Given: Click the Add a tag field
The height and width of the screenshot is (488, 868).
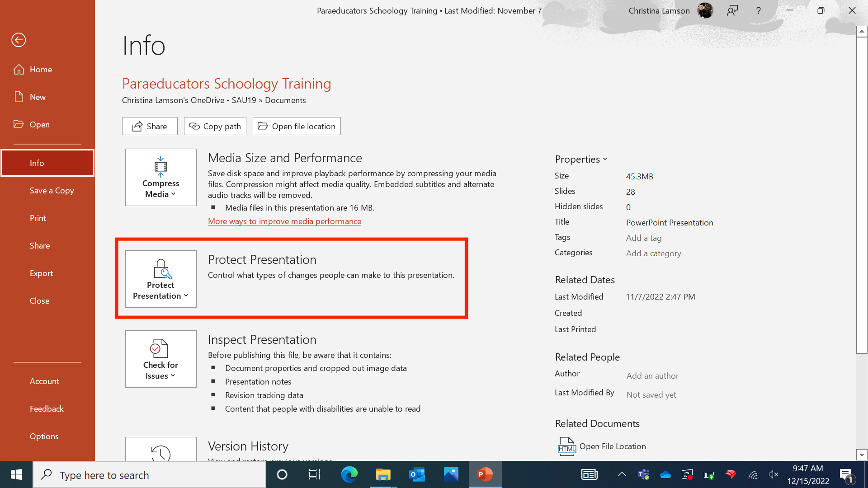Looking at the screenshot, I should point(644,238).
